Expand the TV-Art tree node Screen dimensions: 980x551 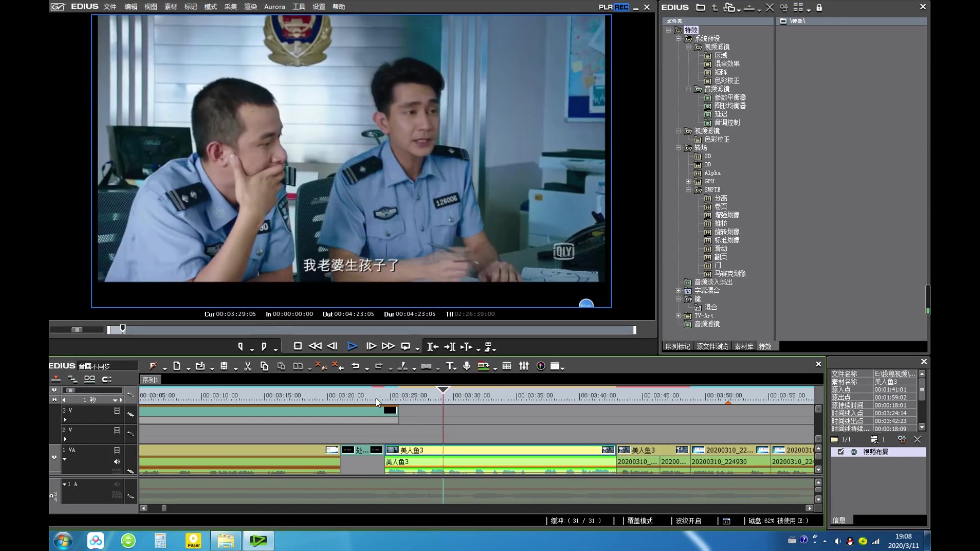pyautogui.click(x=678, y=316)
